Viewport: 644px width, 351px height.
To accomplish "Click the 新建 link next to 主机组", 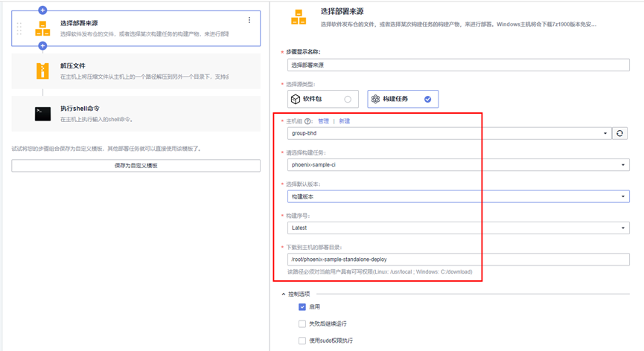I will (345, 121).
